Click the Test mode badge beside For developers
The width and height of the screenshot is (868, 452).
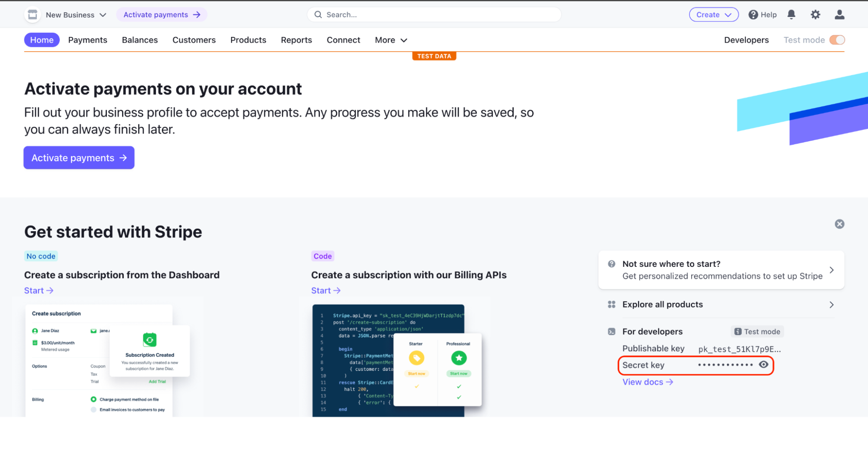[757, 332]
